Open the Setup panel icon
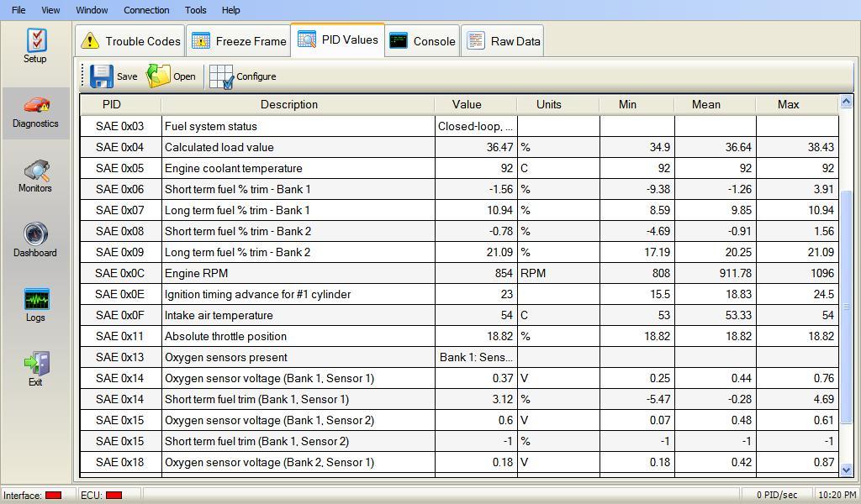The image size is (861, 504). pos(35,40)
